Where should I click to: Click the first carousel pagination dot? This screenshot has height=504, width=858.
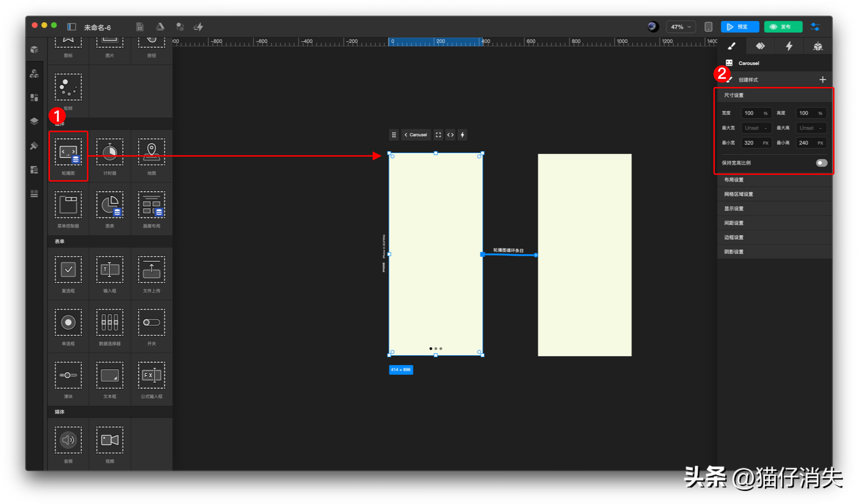coord(430,349)
